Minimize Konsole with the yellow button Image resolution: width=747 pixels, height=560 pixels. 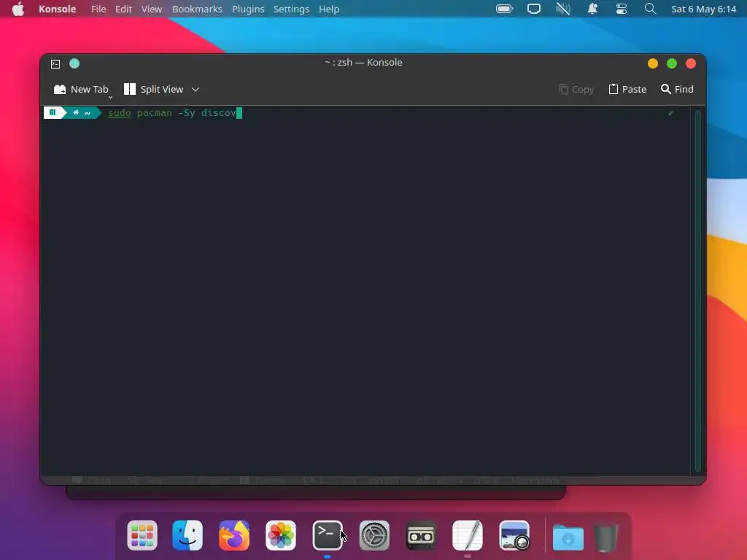pyautogui.click(x=653, y=63)
